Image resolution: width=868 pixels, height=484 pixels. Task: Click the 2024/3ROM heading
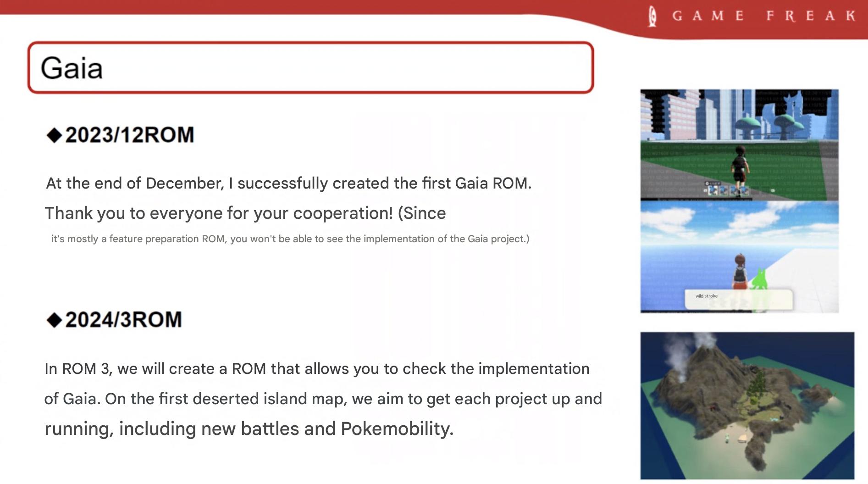124,320
